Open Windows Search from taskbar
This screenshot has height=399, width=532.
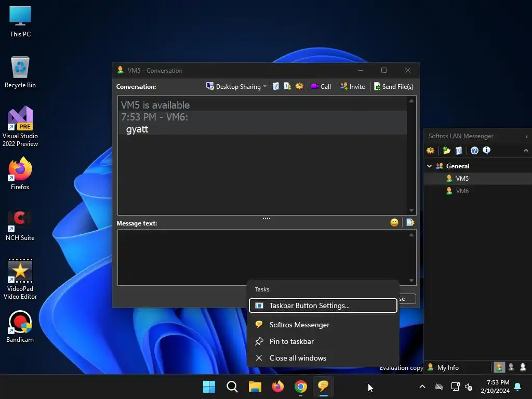click(232, 387)
